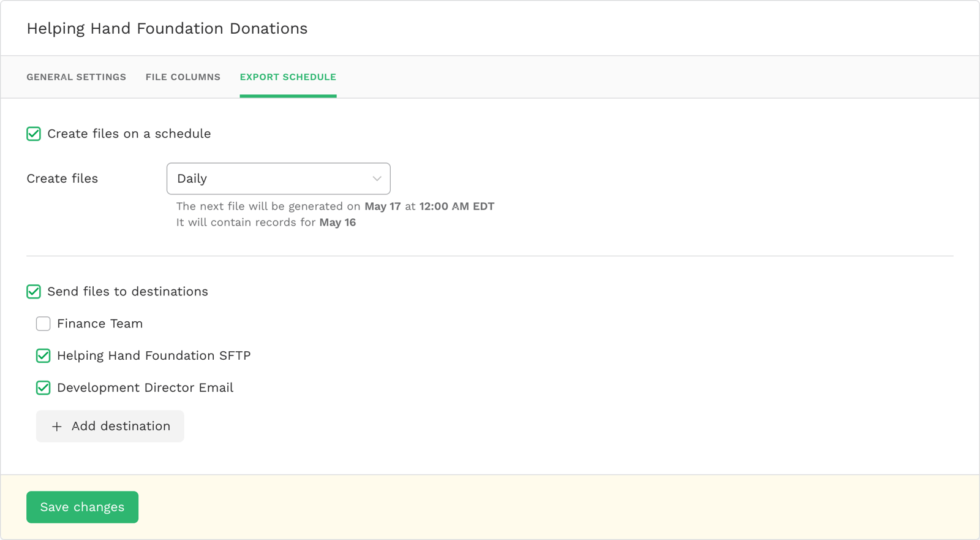980x540 pixels.
Task: Click the plus icon beside Add destination
Action: (57, 427)
